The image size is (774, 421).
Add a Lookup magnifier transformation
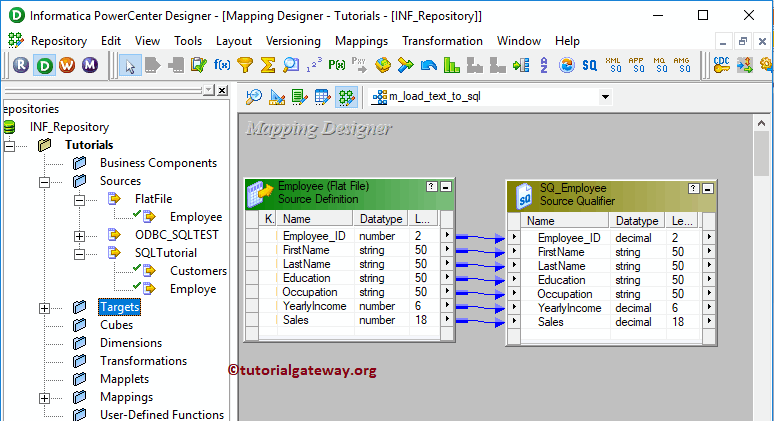[291, 65]
